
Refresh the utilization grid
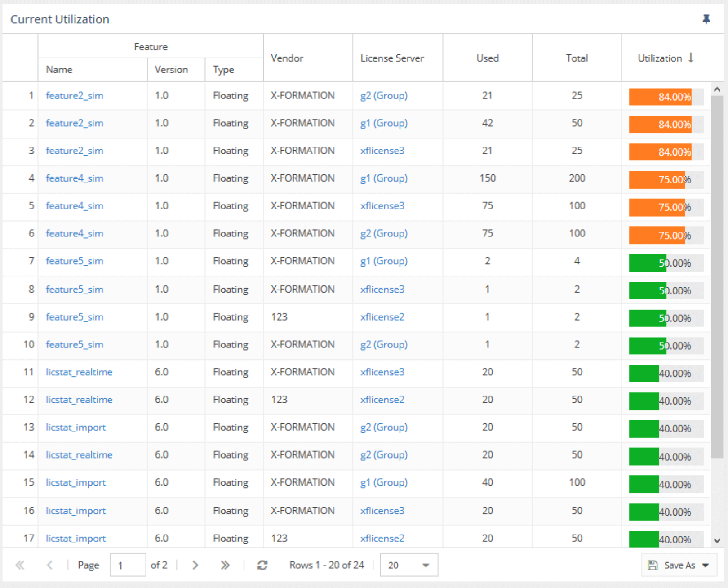click(262, 565)
